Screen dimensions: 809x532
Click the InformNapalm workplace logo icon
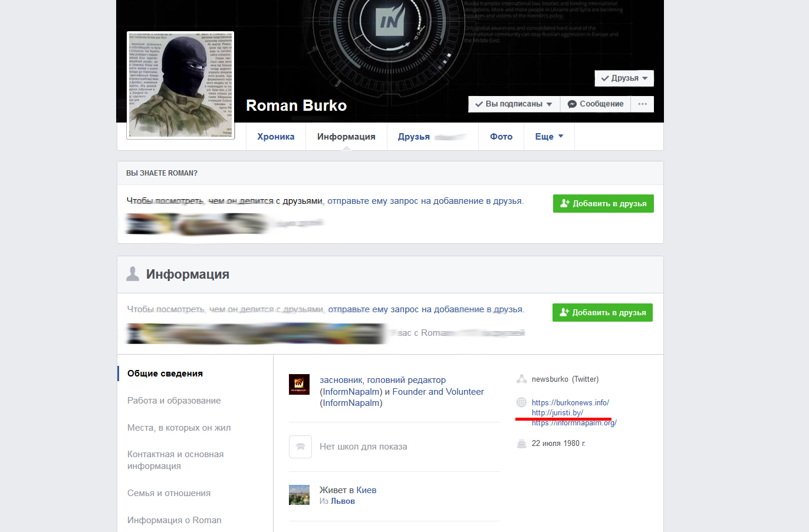point(300,384)
